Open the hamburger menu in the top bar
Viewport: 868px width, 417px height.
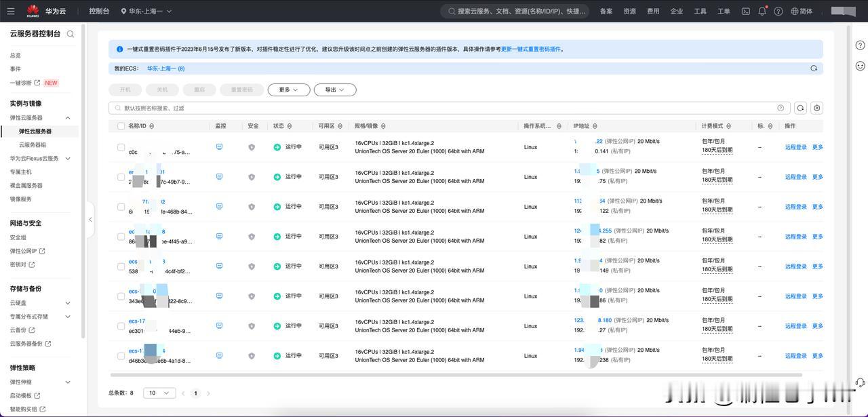11,11
